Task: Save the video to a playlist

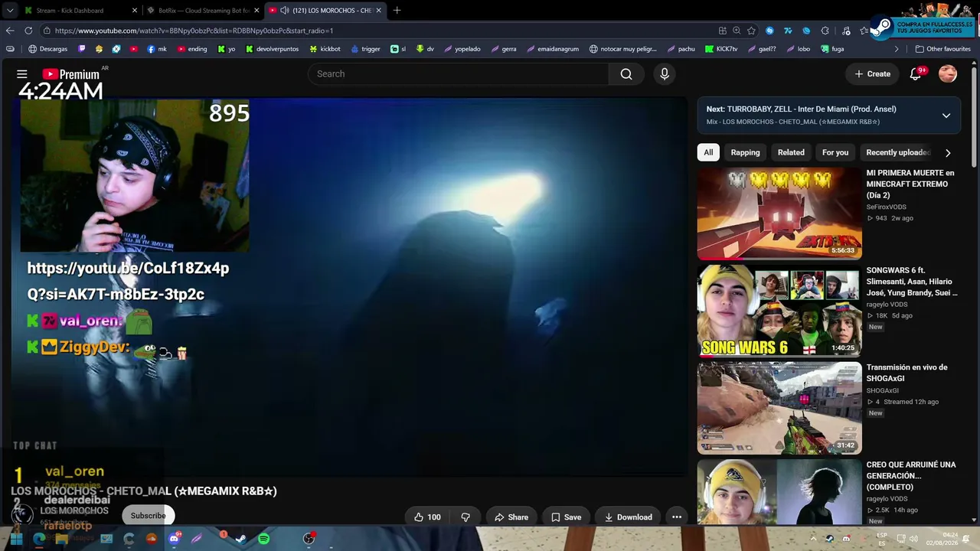Action: click(x=566, y=517)
